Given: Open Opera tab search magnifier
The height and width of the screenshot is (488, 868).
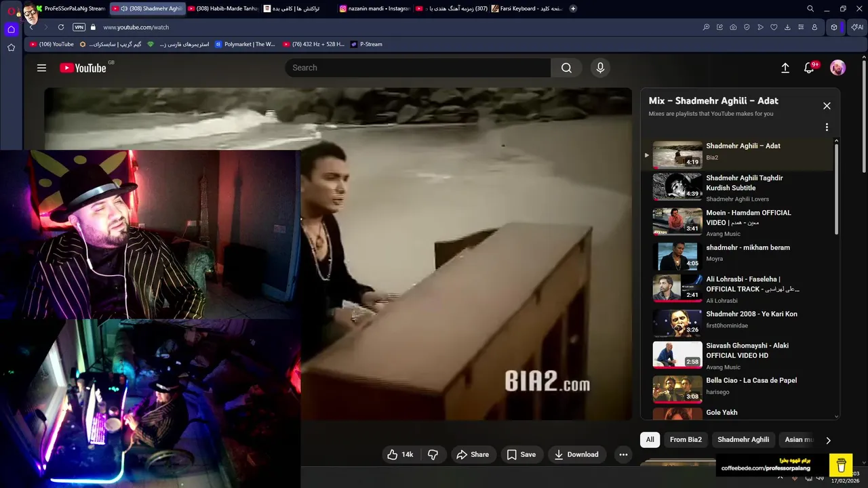Looking at the screenshot, I should pos(810,9).
